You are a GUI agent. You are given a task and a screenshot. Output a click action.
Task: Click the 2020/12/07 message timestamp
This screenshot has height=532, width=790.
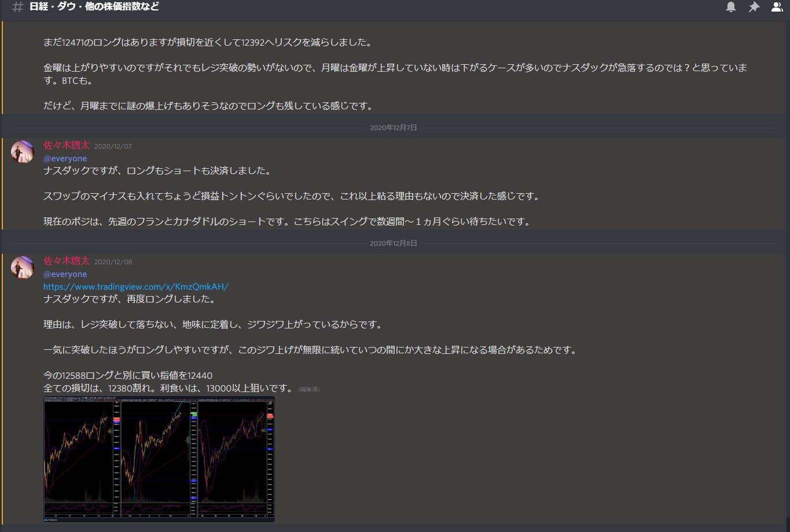pos(113,146)
